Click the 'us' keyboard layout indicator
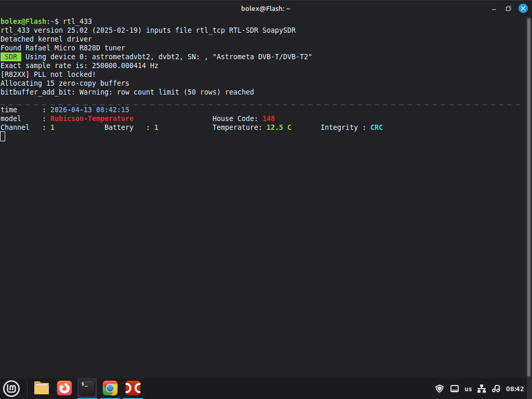The image size is (532, 399). point(468,389)
